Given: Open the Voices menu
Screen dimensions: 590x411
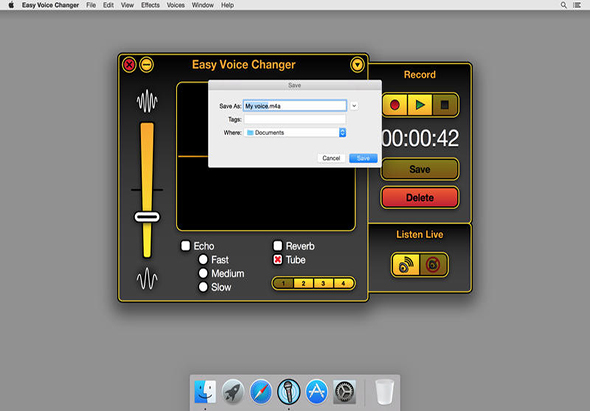Looking at the screenshot, I should [x=176, y=5].
